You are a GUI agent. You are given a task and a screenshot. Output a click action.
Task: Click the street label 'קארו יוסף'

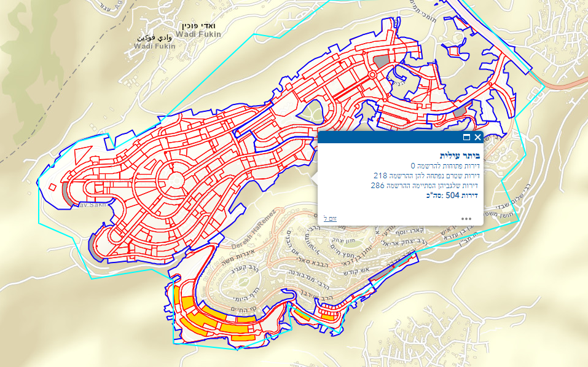pyautogui.click(x=410, y=231)
